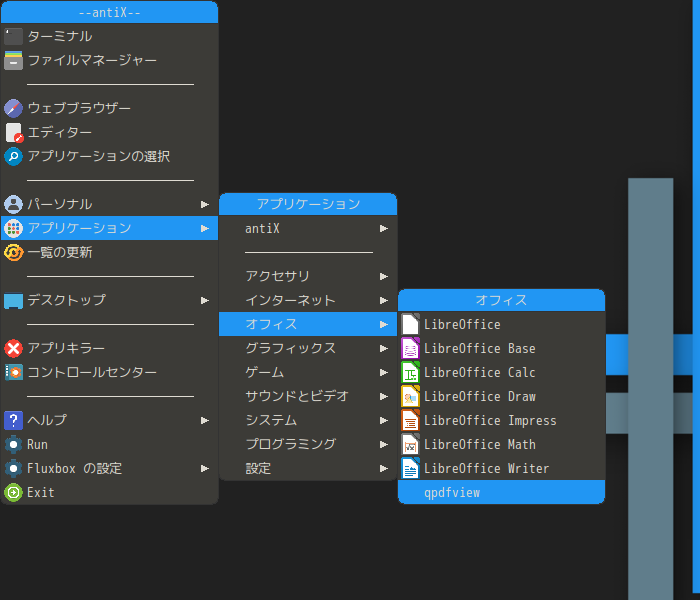Expand the ゲーム submenu arrow

384,373
